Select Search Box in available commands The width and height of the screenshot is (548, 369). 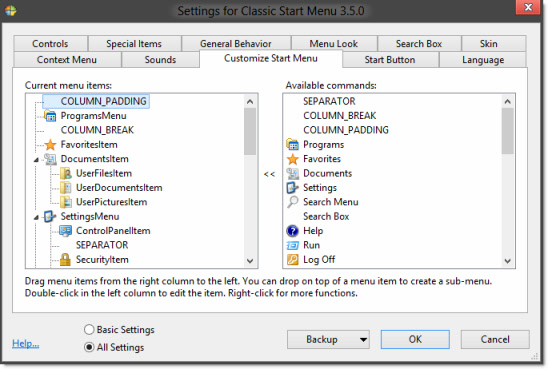(326, 216)
